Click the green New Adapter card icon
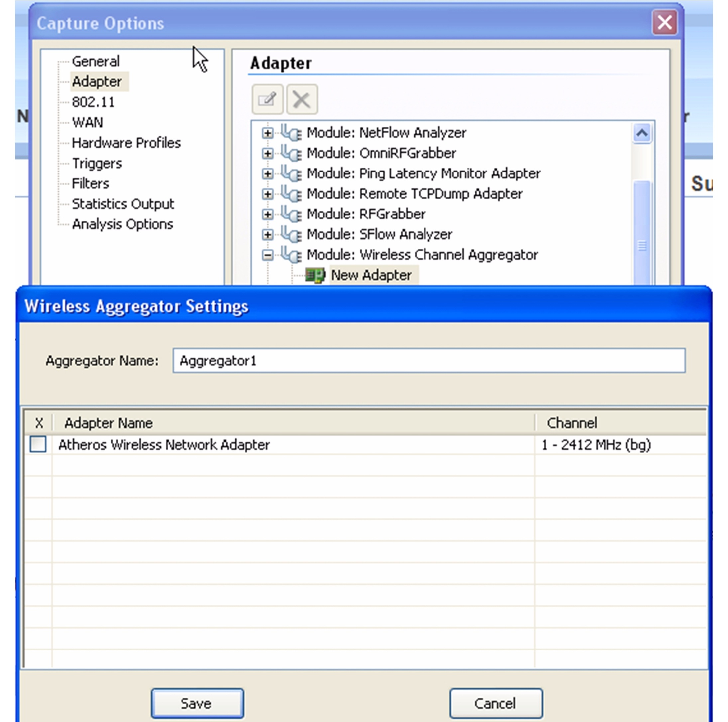This screenshot has width=728, height=722. (x=315, y=275)
